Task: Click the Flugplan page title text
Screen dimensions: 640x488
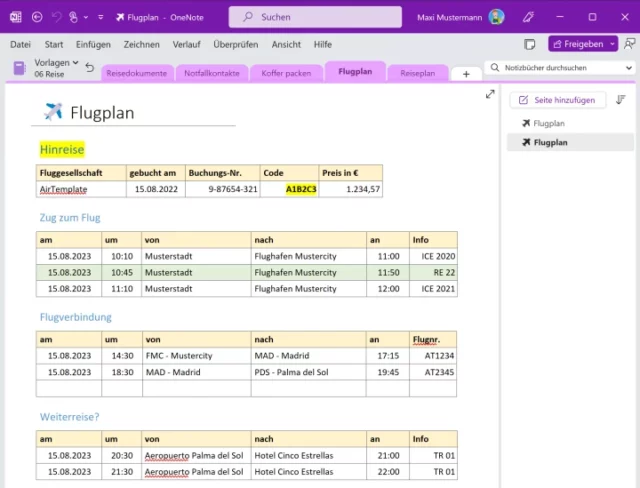Action: (102, 113)
